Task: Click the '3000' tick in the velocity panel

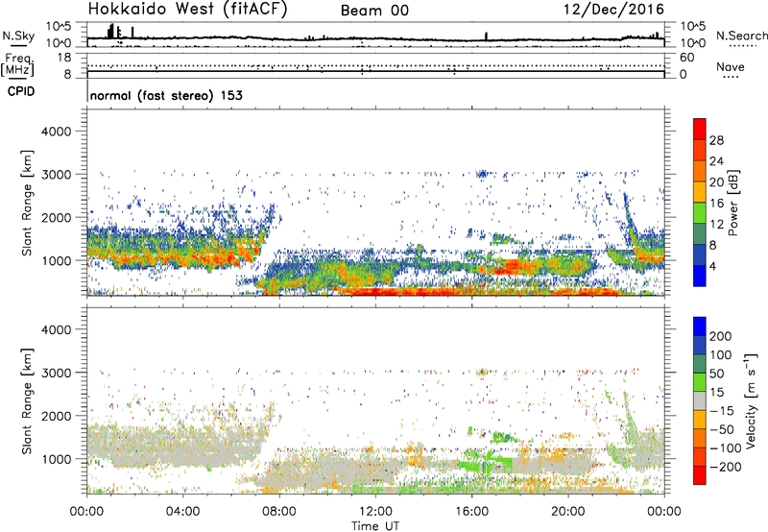Action: pos(56,373)
